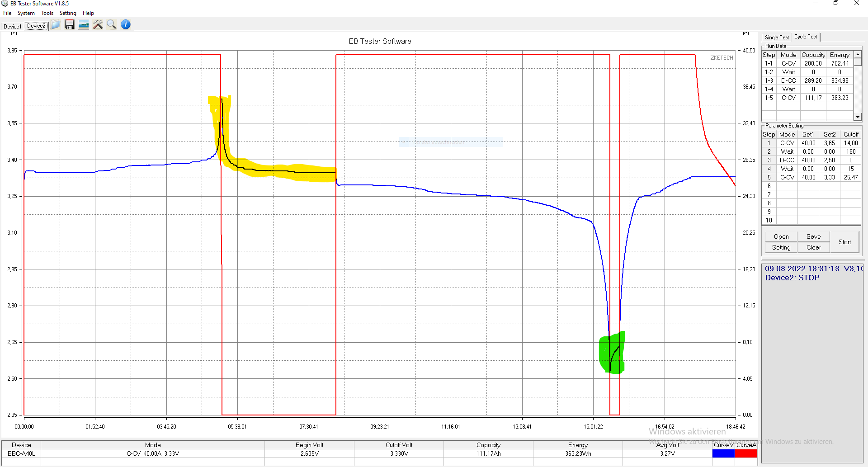
Task: Open the File menu
Action: click(x=7, y=13)
